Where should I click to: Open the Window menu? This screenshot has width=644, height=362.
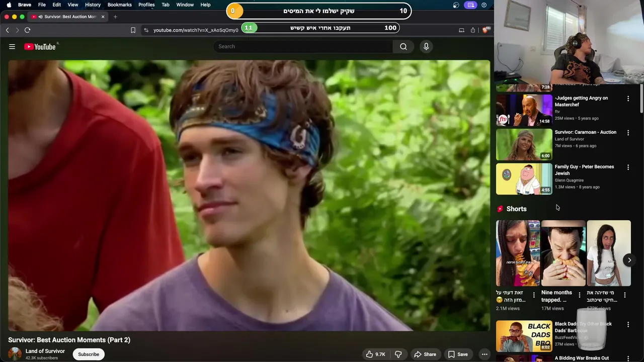point(185,5)
